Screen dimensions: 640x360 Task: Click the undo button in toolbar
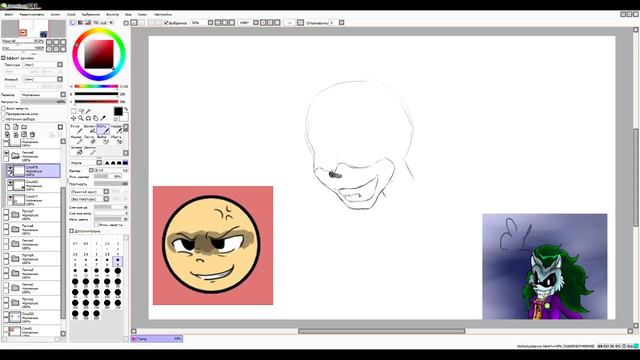pos(134,23)
